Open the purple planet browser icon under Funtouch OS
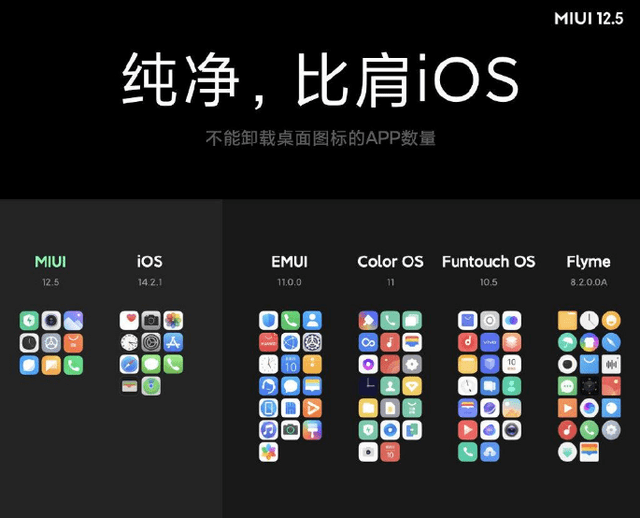Image resolution: width=640 pixels, height=518 pixels. 489,408
